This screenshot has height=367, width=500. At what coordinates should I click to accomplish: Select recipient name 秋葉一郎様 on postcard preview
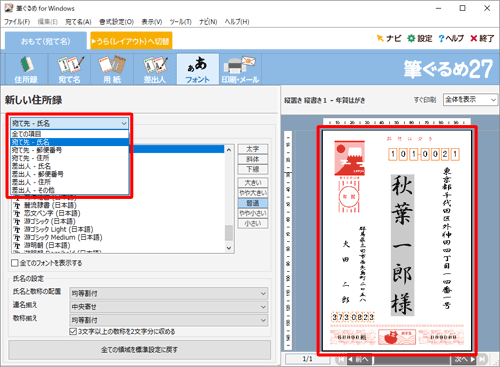(402, 245)
